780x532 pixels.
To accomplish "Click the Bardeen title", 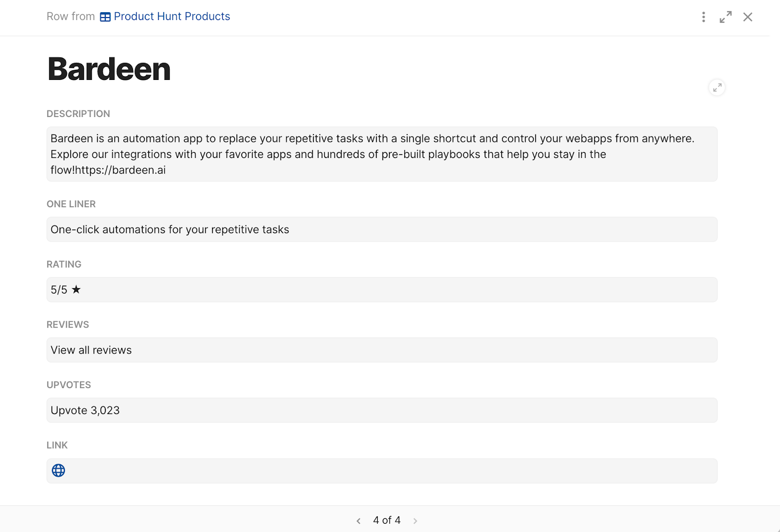I will pyautogui.click(x=109, y=69).
